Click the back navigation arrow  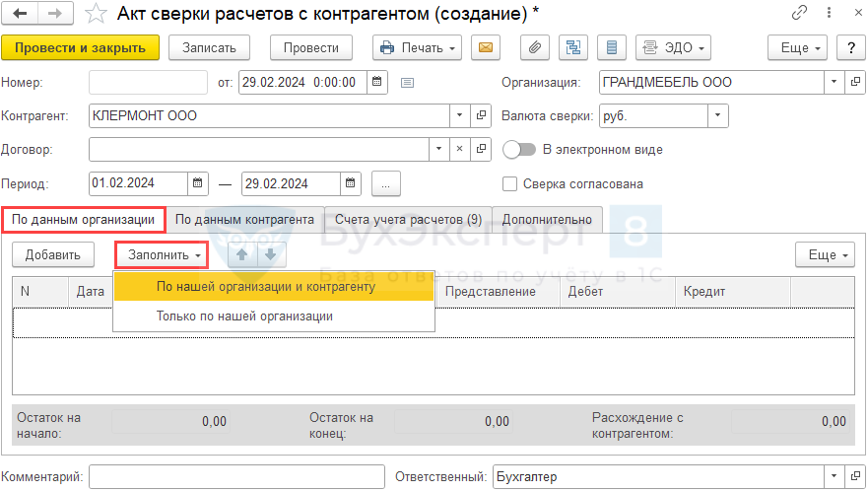tap(20, 14)
